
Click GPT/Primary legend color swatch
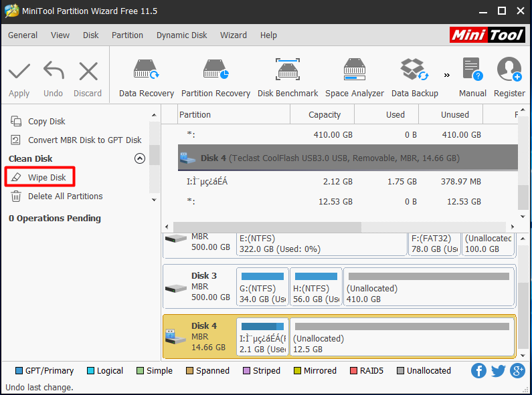tap(19, 371)
